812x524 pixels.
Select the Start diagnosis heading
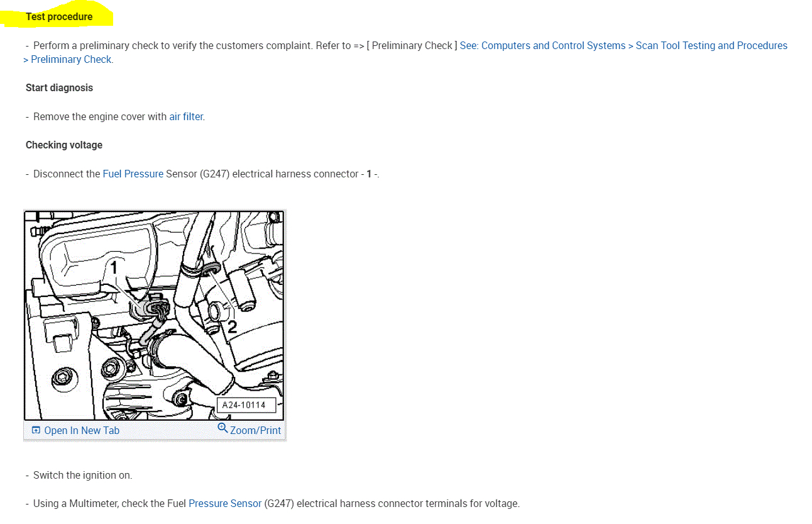click(x=59, y=87)
